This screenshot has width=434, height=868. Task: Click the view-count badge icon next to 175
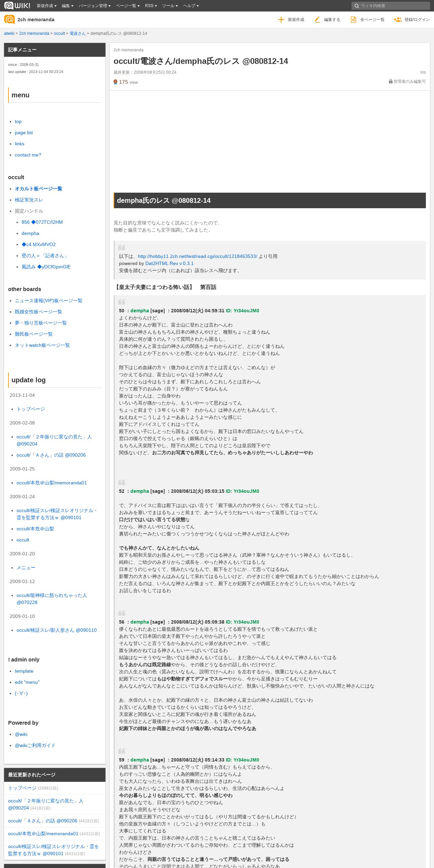115,82
